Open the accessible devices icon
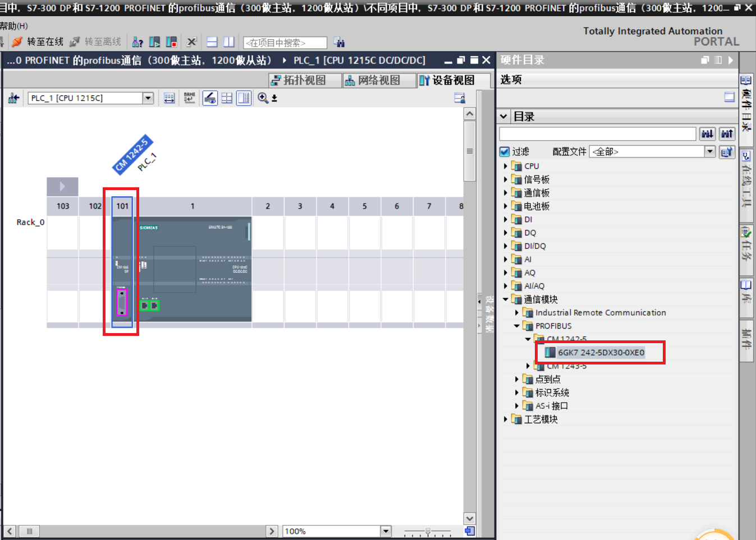 (x=138, y=42)
